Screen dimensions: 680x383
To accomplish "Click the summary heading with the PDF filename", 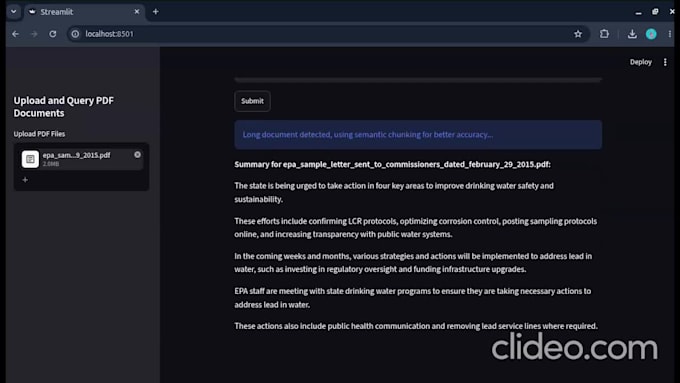I will point(392,164).
